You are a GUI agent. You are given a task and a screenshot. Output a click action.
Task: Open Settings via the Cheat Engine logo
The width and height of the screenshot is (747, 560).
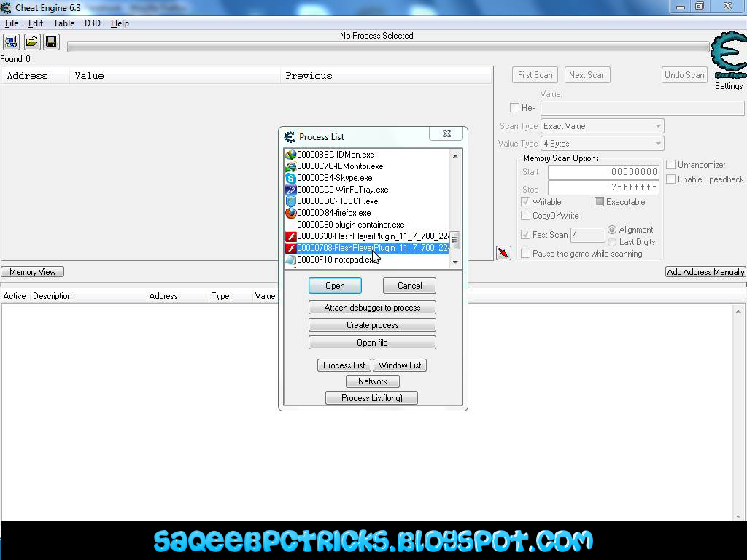pyautogui.click(x=729, y=55)
